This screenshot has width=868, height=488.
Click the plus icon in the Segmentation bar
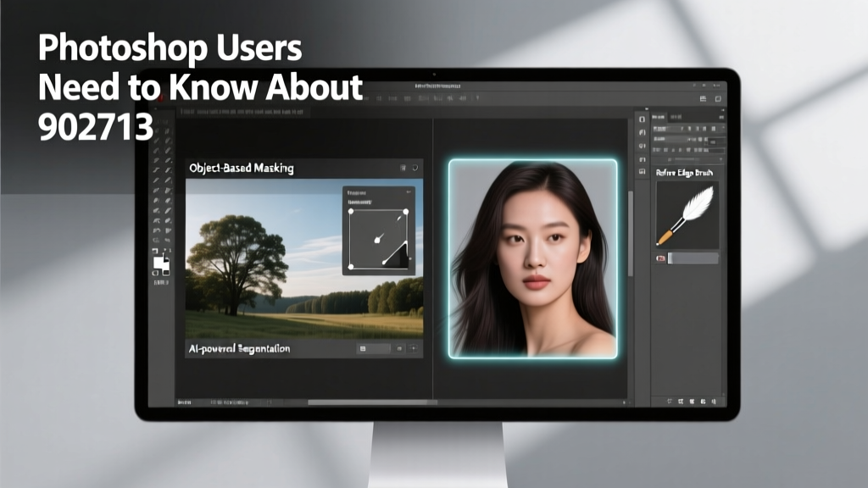(x=413, y=348)
